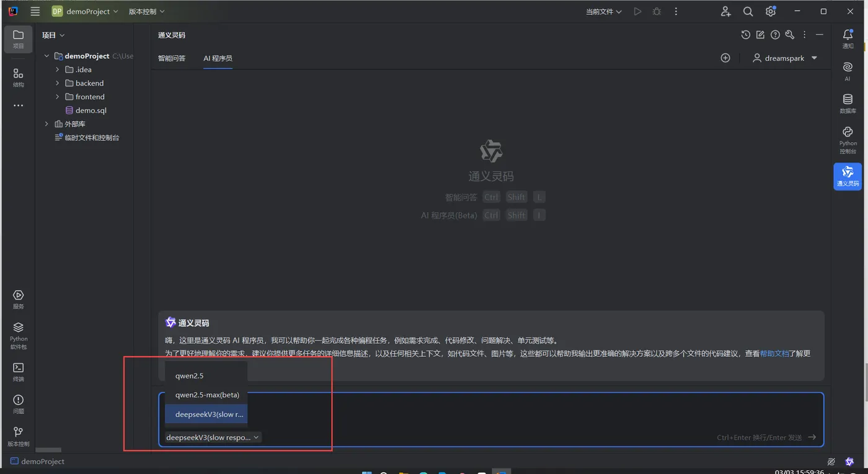Open chat history in 通义灵码 panel
This screenshot has width=868, height=474.
tap(746, 35)
